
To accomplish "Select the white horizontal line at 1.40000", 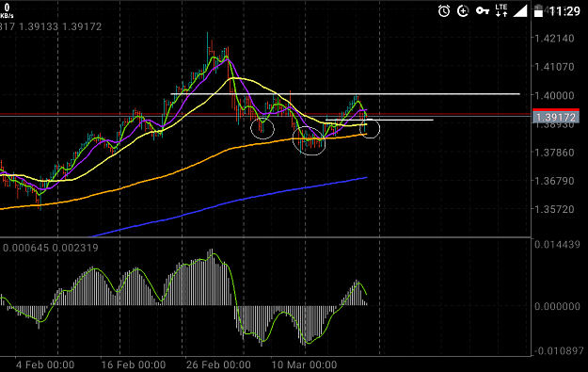I will (x=345, y=94).
